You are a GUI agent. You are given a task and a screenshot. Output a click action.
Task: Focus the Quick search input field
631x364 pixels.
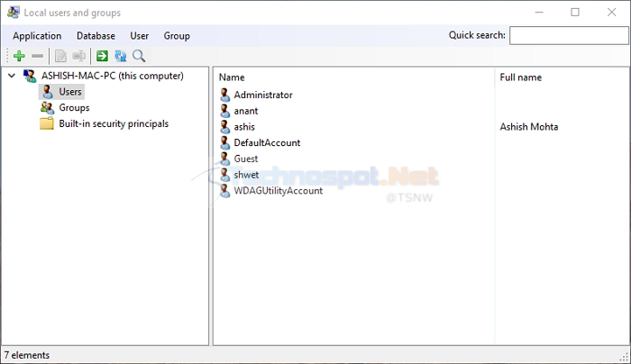click(x=569, y=35)
